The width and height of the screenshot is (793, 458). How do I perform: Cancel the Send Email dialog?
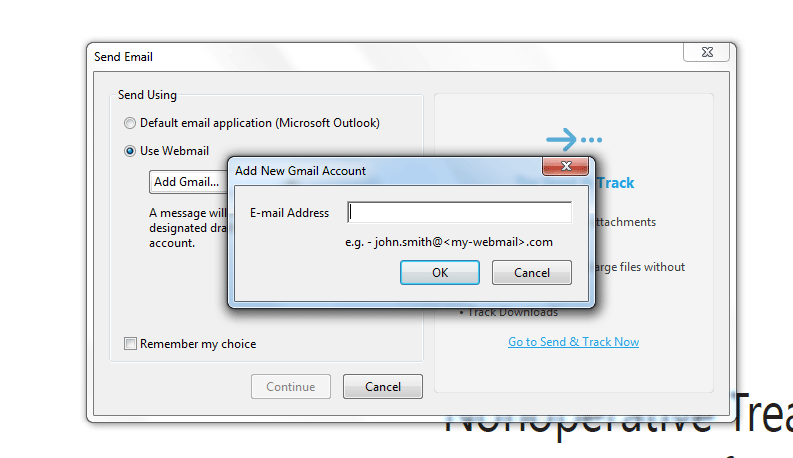[x=383, y=387]
